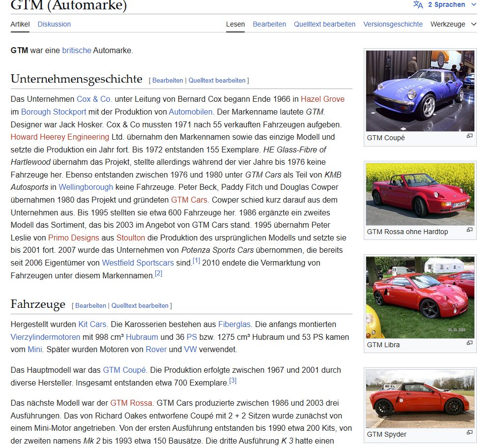Open the GTM Spyder photo
The height and width of the screenshot is (448, 492).
420,399
